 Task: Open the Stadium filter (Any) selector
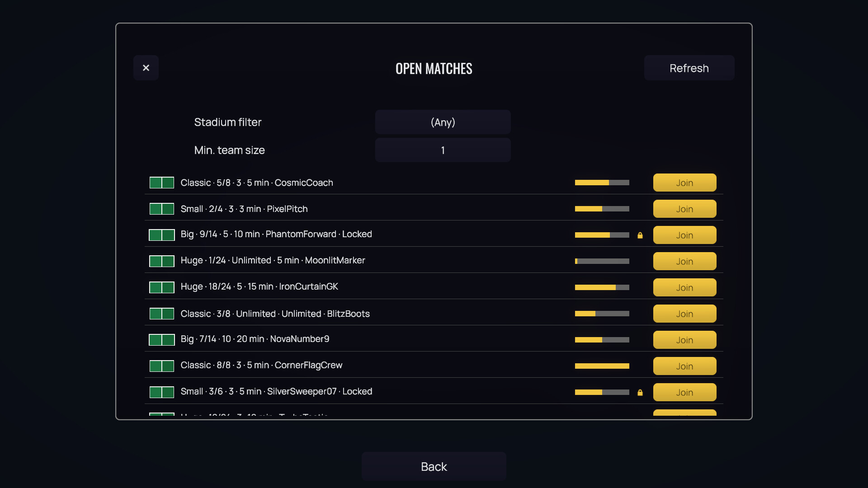[443, 122]
